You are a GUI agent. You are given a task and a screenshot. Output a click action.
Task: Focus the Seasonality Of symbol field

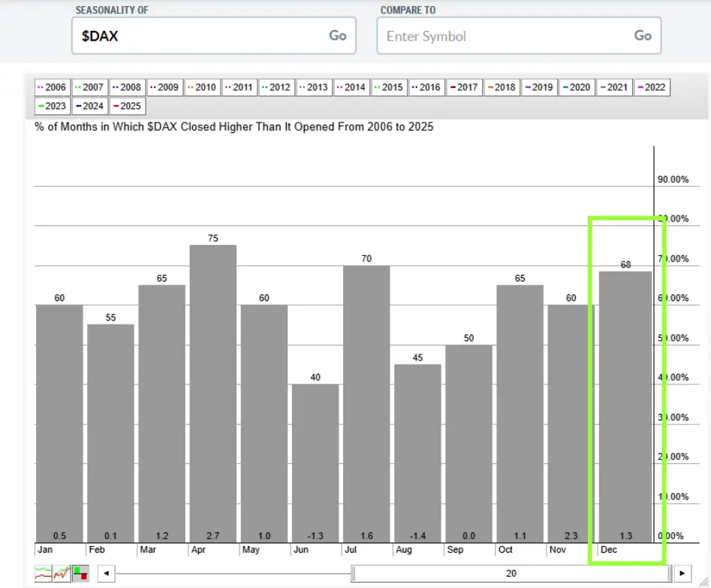pos(199,35)
